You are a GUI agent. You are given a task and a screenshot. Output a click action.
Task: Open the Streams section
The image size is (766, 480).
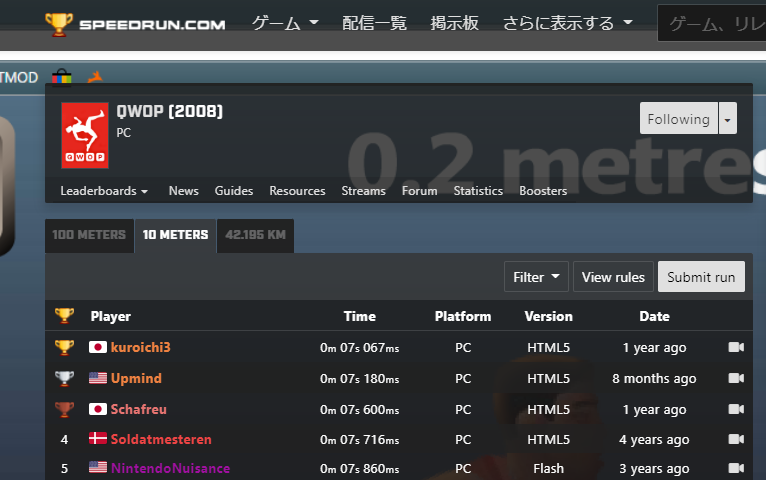363,191
